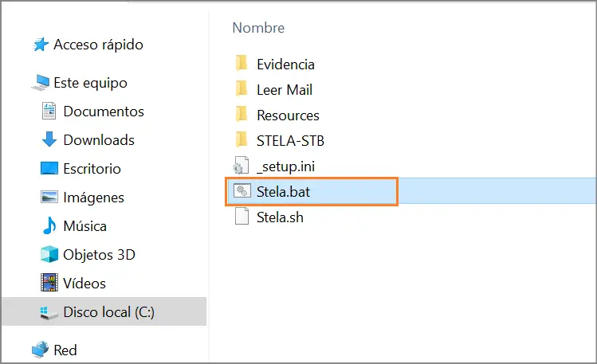597x364 pixels.
Task: Click the _setup.ini settings file icon
Action: point(242,166)
